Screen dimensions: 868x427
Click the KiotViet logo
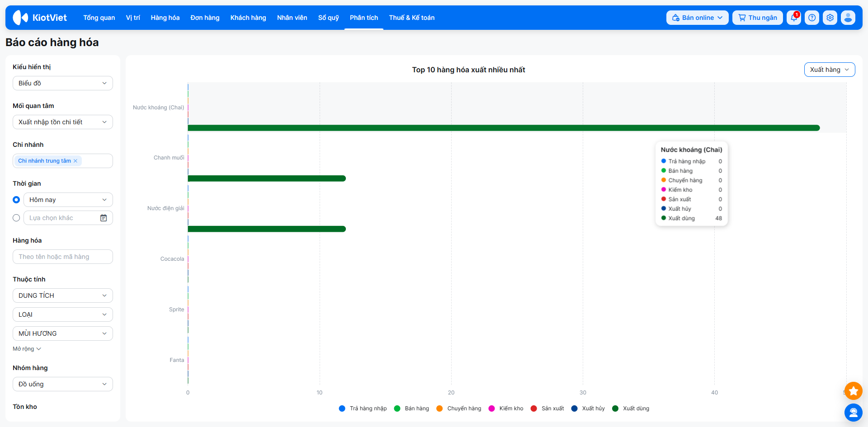[x=40, y=18]
